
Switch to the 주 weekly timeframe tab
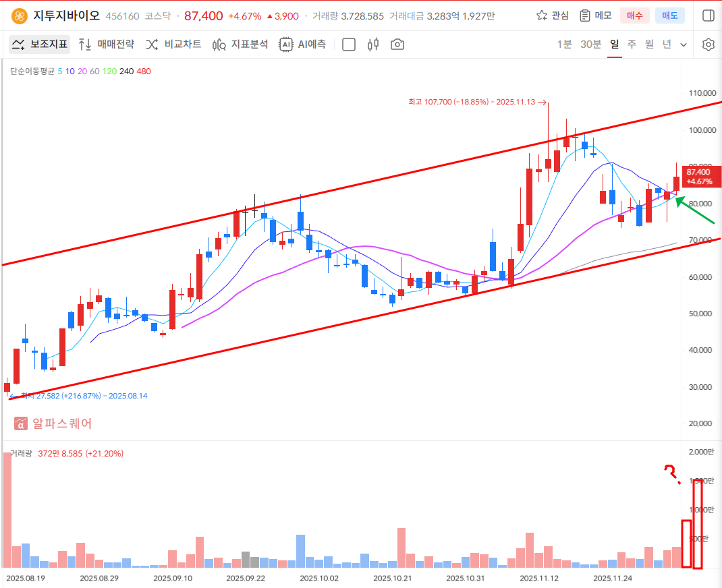coord(632,45)
